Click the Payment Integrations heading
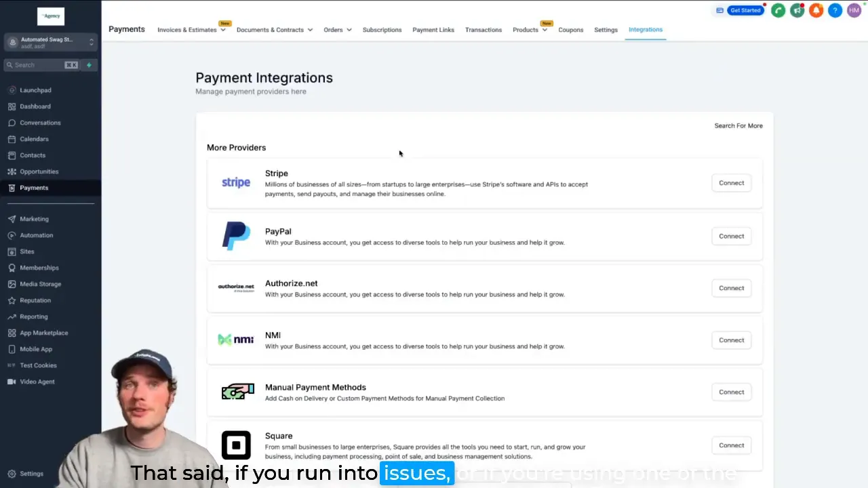The image size is (868, 488). click(264, 78)
